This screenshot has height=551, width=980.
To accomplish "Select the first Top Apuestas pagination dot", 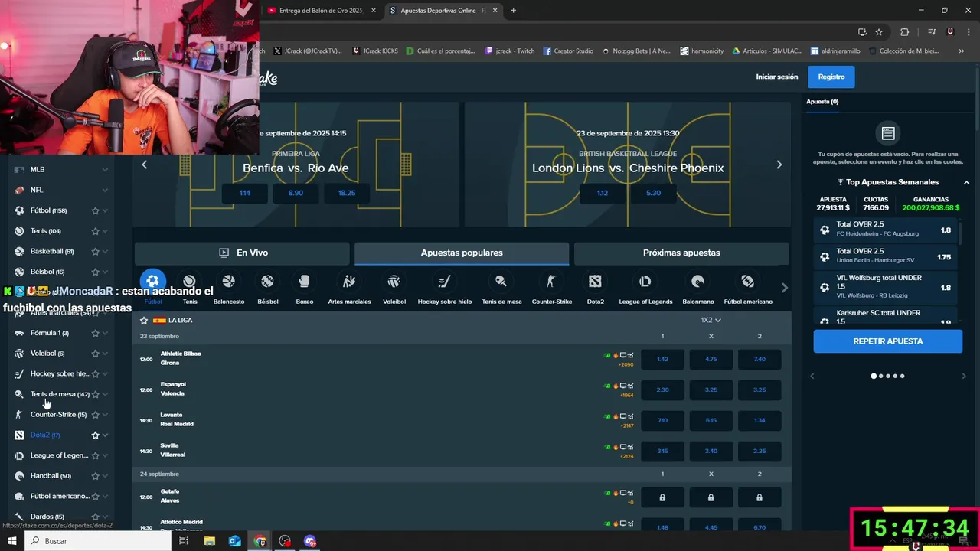I will tap(874, 376).
